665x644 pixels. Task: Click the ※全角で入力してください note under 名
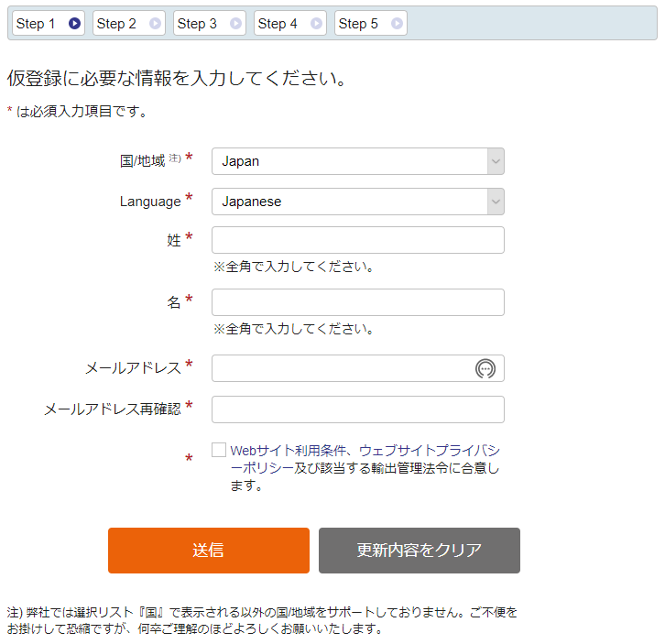click(293, 329)
